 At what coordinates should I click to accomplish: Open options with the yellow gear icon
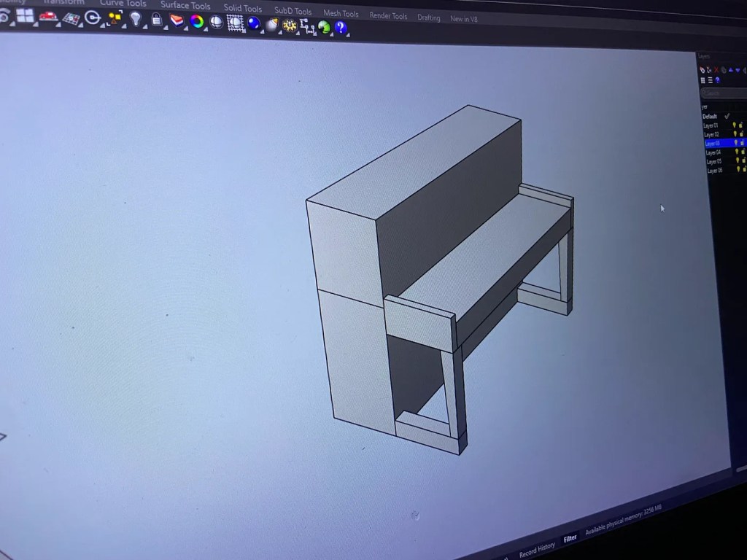coord(290,26)
